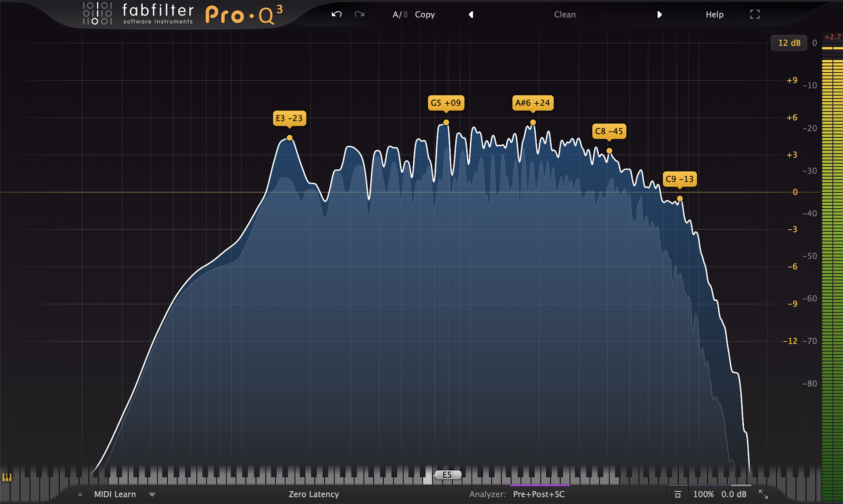843x504 pixels.
Task: Enter full screen mode
Action: [755, 14]
